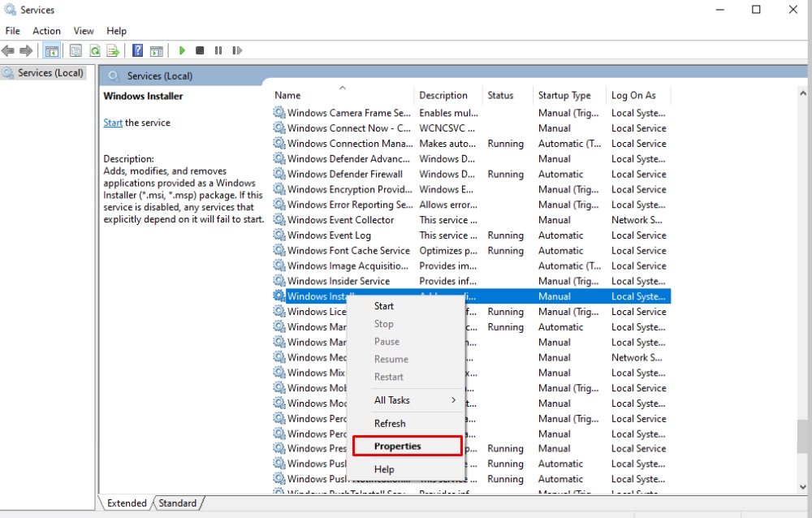Click the Start link in the description pane
812x518 pixels.
point(113,123)
